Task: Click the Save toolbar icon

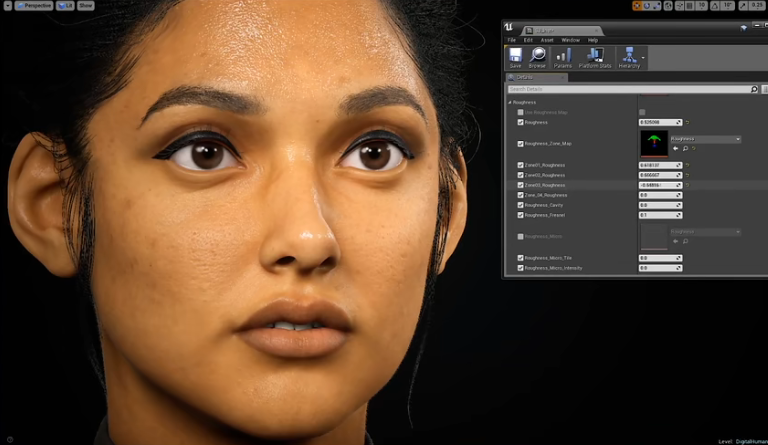Action: (515, 58)
